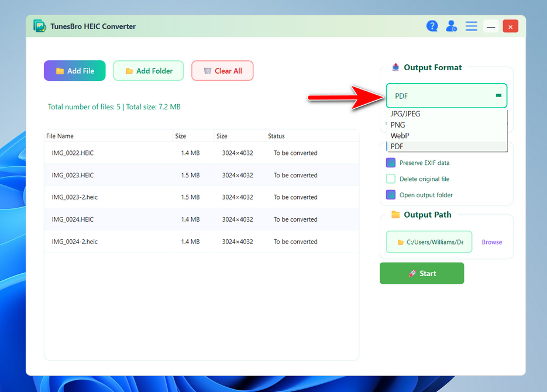547x392 pixels.
Task: Click the status of IMG_0024-2.heic
Action: click(295, 241)
